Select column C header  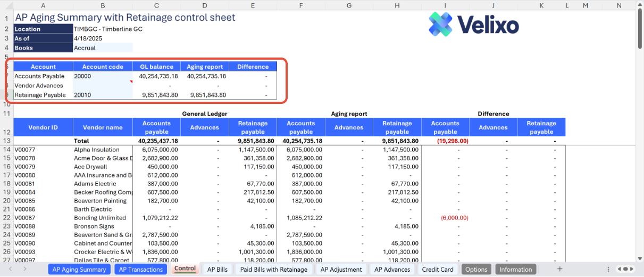[156, 5]
